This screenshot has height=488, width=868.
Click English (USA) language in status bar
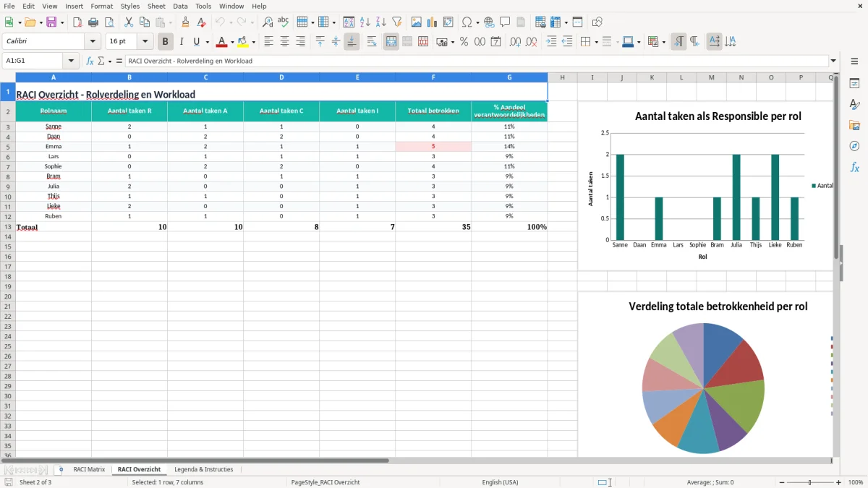(x=500, y=482)
